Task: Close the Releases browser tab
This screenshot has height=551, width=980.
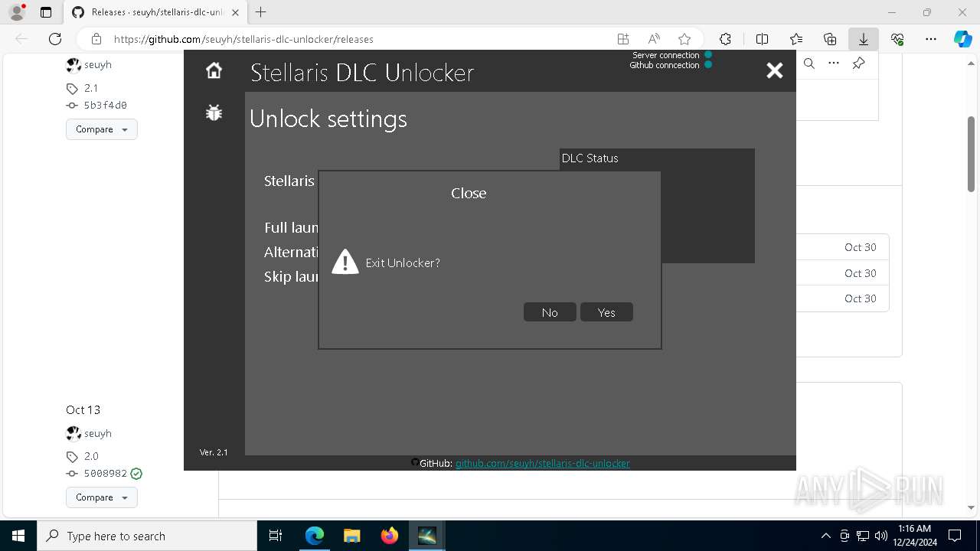Action: pos(235,12)
